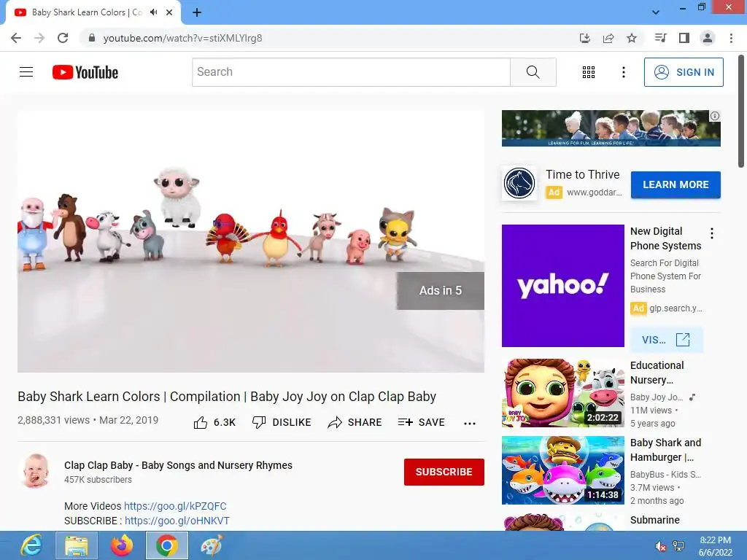This screenshot has width=747, height=560.
Task: Click the address bar URL
Action: click(182, 38)
